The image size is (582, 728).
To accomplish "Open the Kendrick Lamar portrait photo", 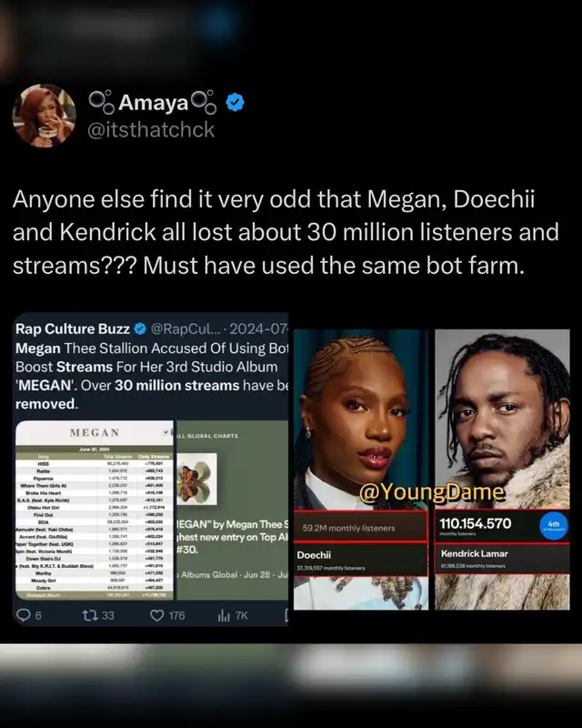I will tap(502, 409).
